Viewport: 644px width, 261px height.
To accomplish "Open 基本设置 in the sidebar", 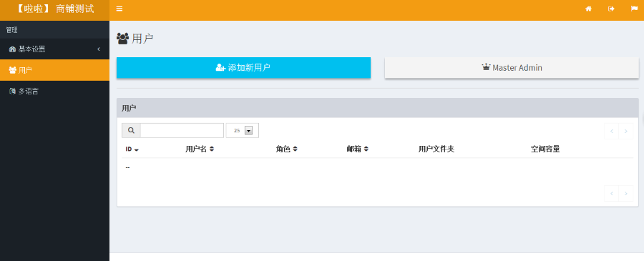I will [x=54, y=49].
